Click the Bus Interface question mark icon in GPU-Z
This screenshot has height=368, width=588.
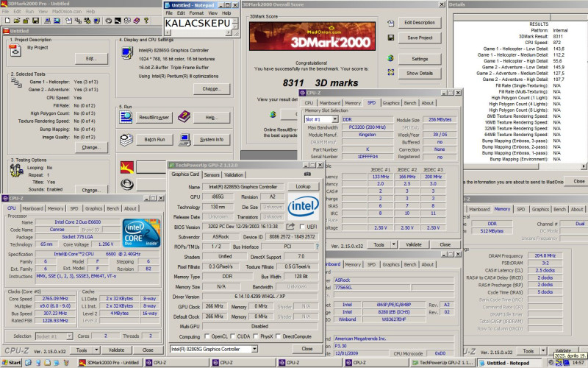[x=318, y=247]
